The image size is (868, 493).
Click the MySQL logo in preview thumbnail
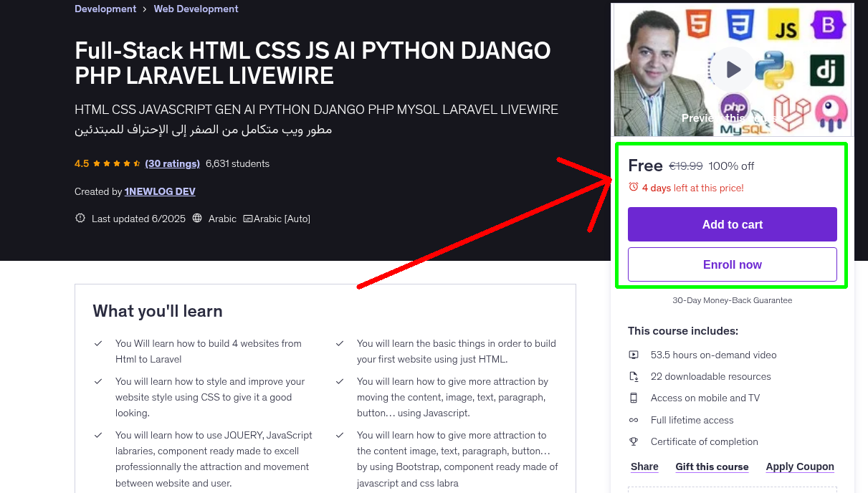[x=745, y=130]
